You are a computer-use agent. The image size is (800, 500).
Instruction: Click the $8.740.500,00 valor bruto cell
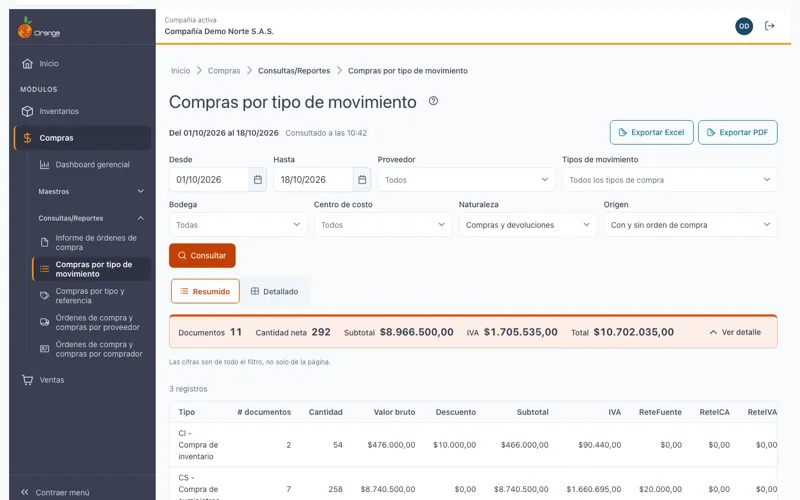pyautogui.click(x=388, y=489)
